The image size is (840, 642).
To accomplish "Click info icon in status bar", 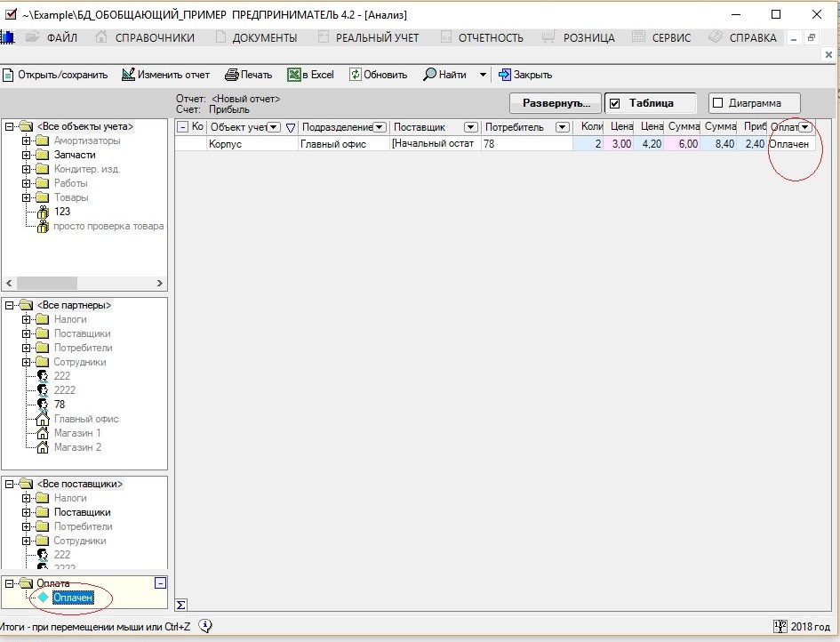I will [x=205, y=625].
